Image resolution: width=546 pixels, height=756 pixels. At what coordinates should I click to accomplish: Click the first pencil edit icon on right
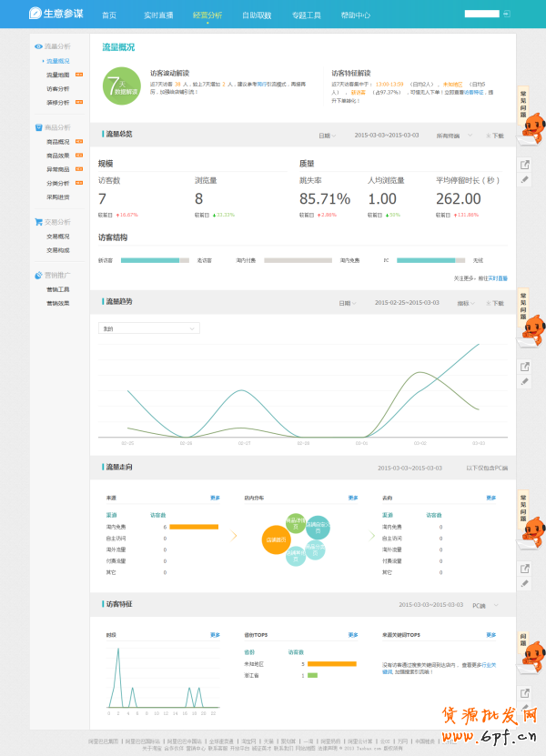click(x=524, y=180)
